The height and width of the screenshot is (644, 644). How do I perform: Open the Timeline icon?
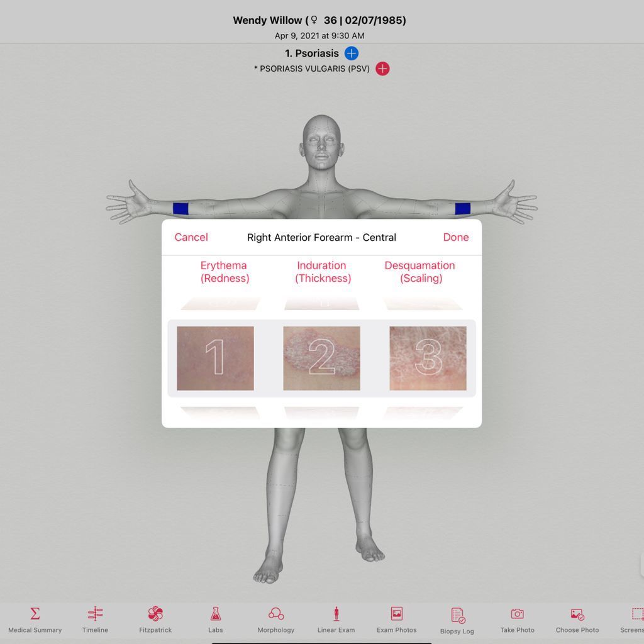95,614
